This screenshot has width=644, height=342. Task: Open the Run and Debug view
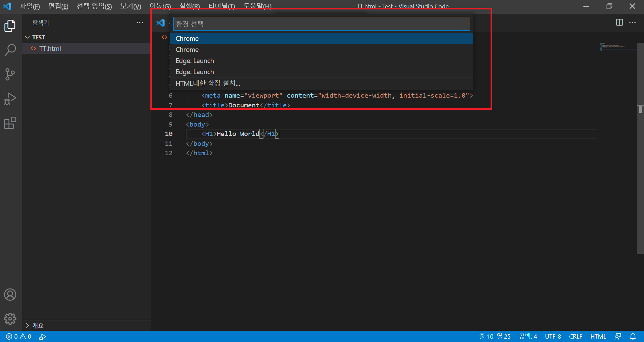(x=10, y=99)
